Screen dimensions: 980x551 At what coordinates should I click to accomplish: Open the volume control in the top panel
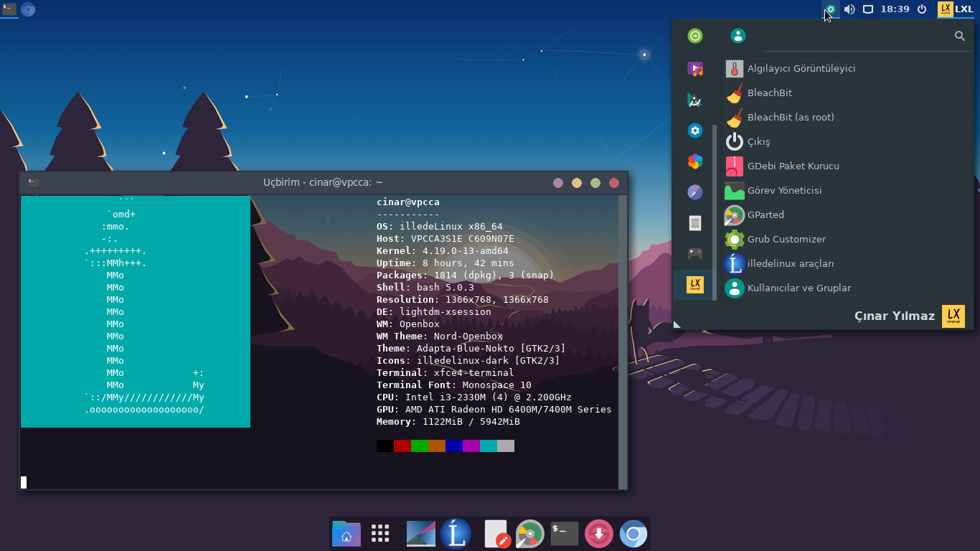tap(849, 9)
